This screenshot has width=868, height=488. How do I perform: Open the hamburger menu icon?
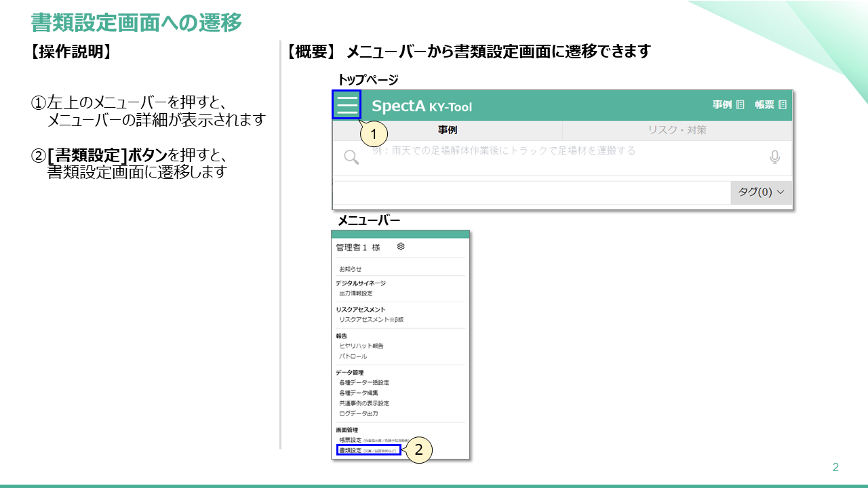point(348,105)
